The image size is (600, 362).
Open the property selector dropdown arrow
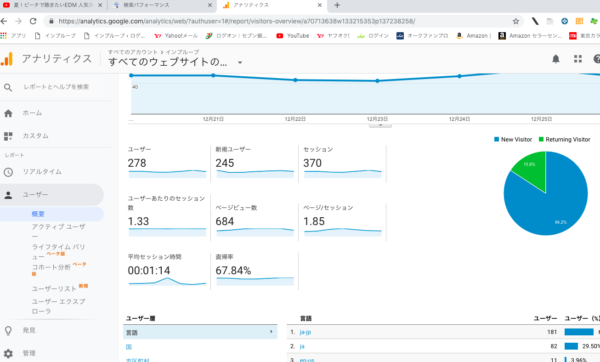coord(240,62)
